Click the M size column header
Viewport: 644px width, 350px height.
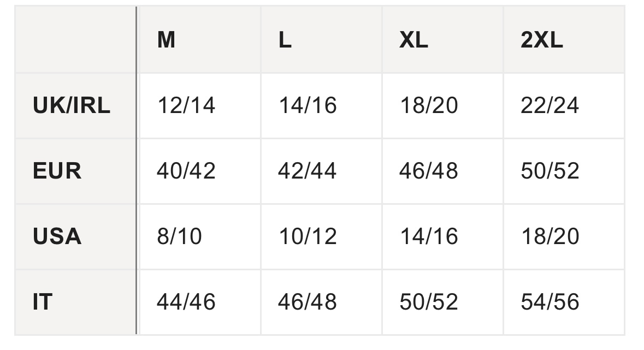(200, 40)
